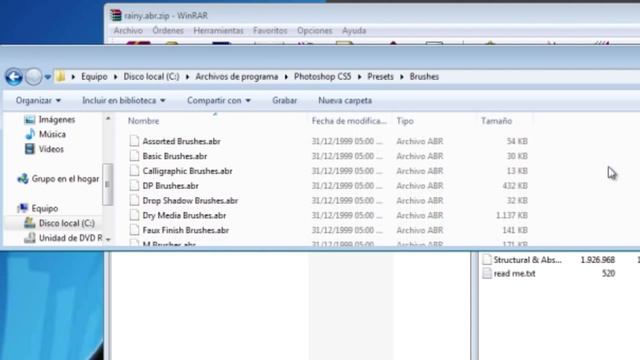Click the DVD drive icon in sidebar

(x=30, y=238)
